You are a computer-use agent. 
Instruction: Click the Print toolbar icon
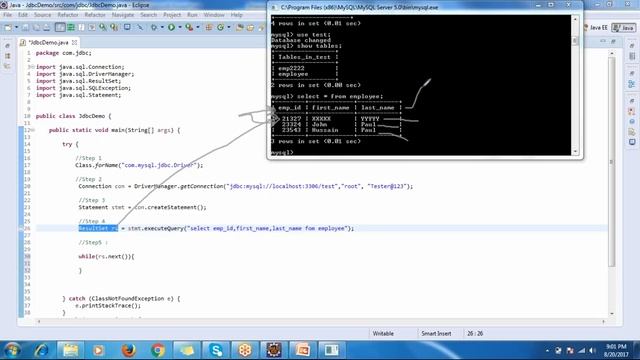coord(47,27)
